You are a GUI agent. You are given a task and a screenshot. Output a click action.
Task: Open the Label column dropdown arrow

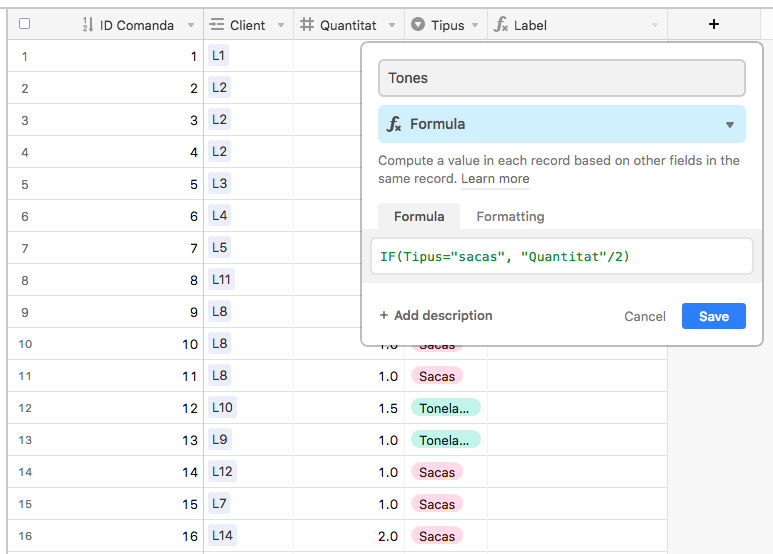655,25
